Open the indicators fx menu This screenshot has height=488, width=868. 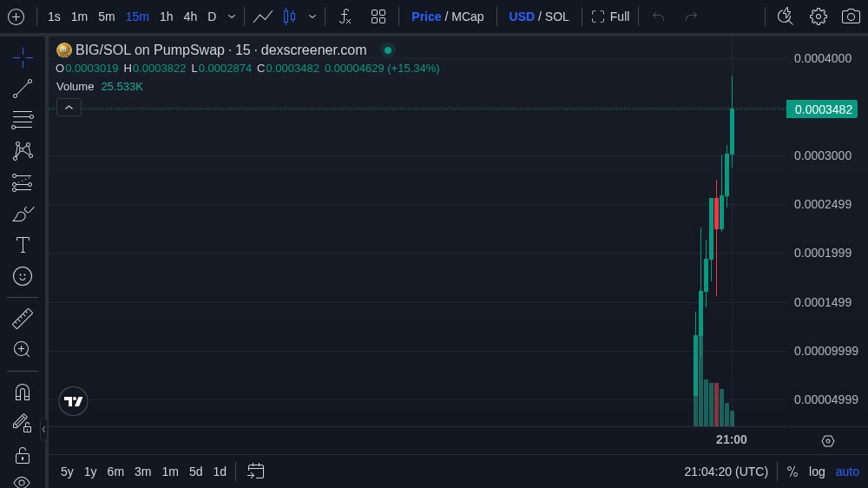tap(345, 16)
